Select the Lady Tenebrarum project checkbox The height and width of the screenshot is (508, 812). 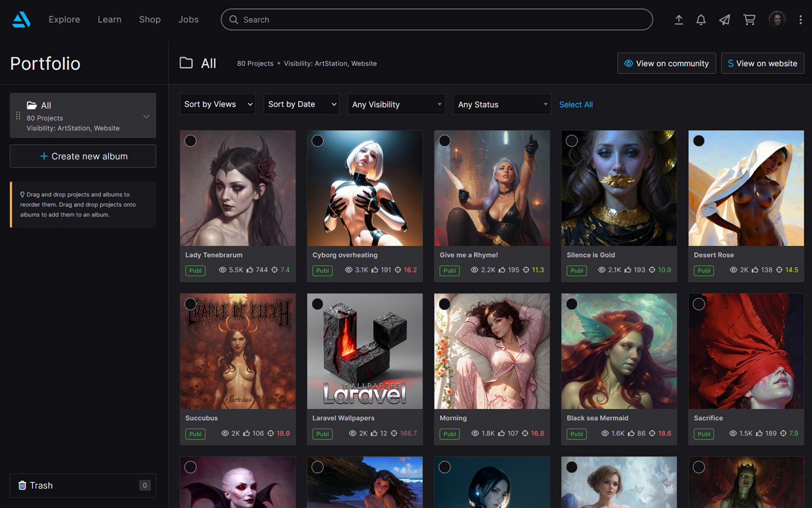[190, 140]
